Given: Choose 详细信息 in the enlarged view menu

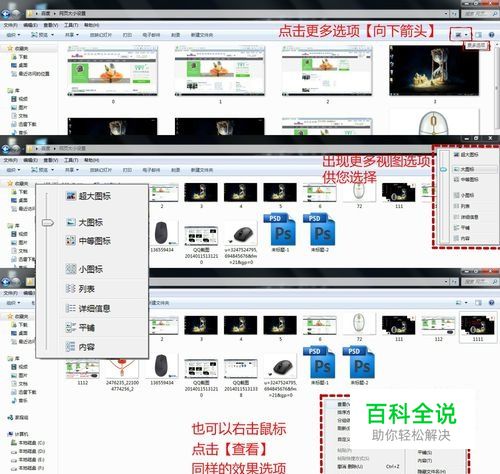Looking at the screenshot, I should click(x=89, y=308).
